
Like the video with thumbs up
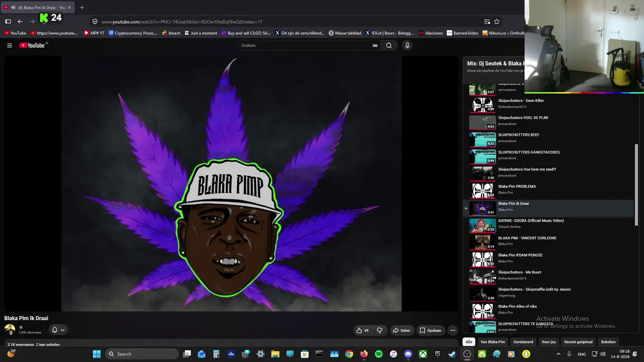tap(362, 330)
